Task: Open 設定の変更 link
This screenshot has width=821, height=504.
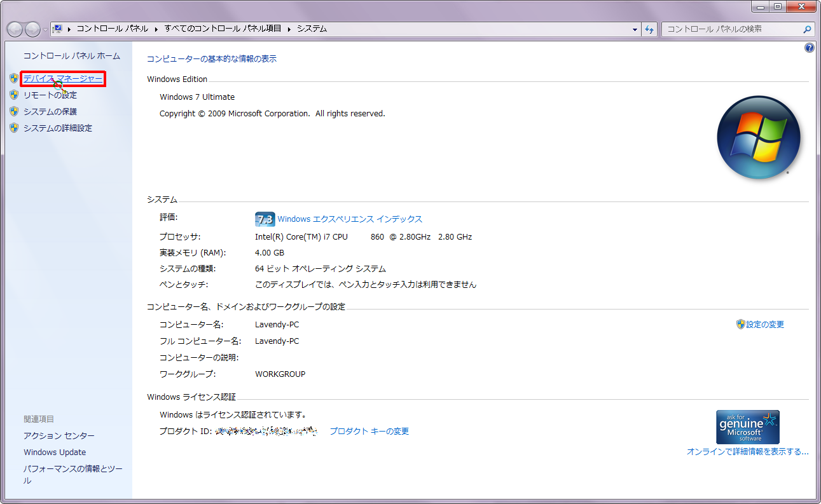Action: 765,324
